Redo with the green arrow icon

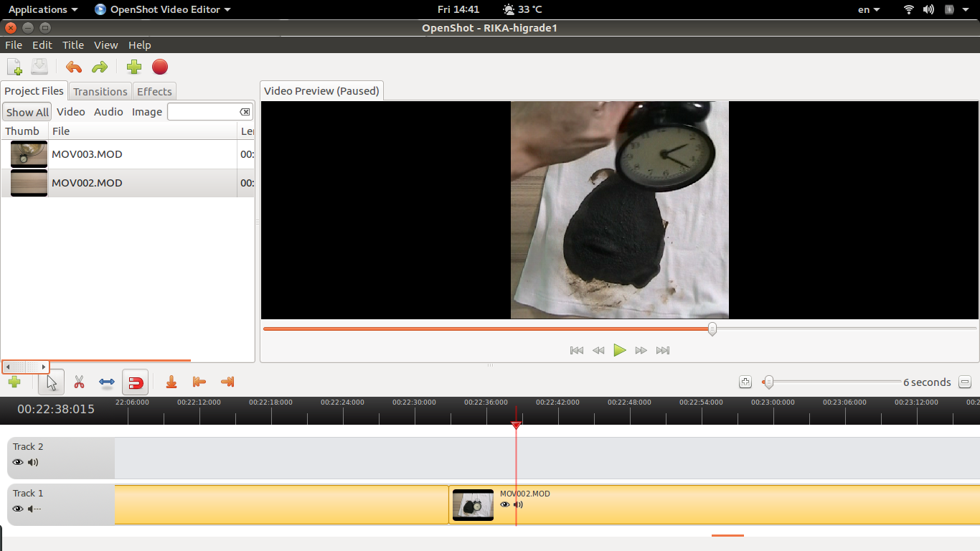coord(100,67)
